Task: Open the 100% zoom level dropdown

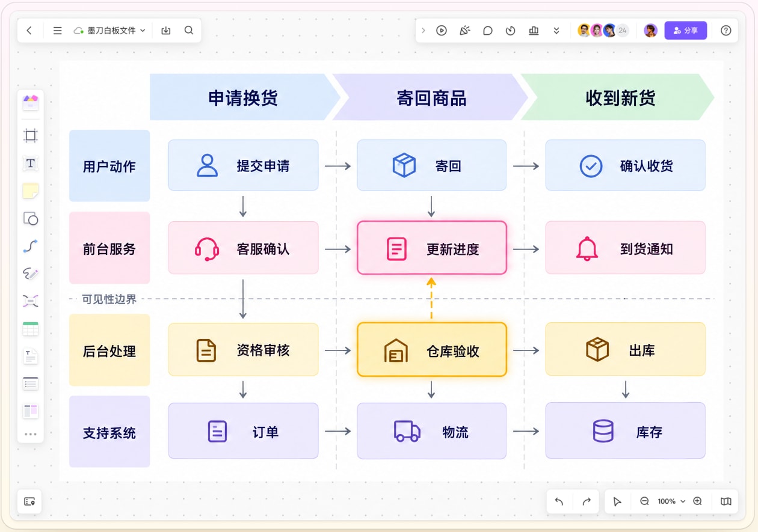Action: pyautogui.click(x=671, y=501)
